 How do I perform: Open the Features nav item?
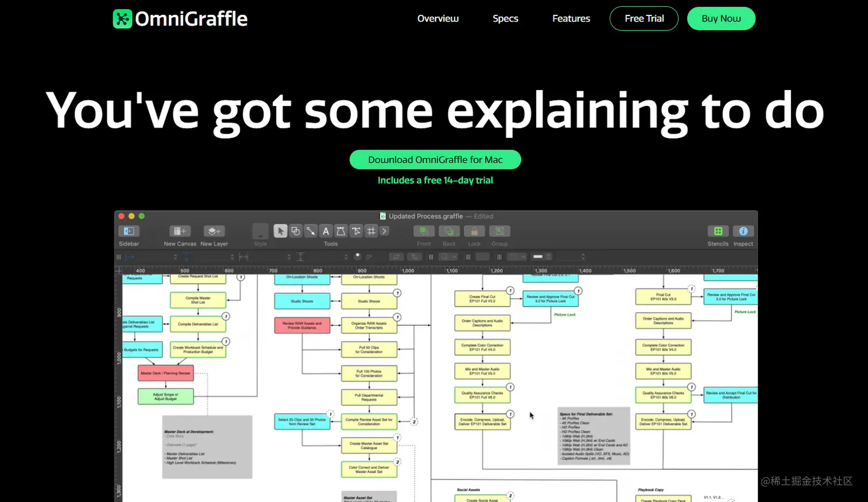pyautogui.click(x=571, y=18)
